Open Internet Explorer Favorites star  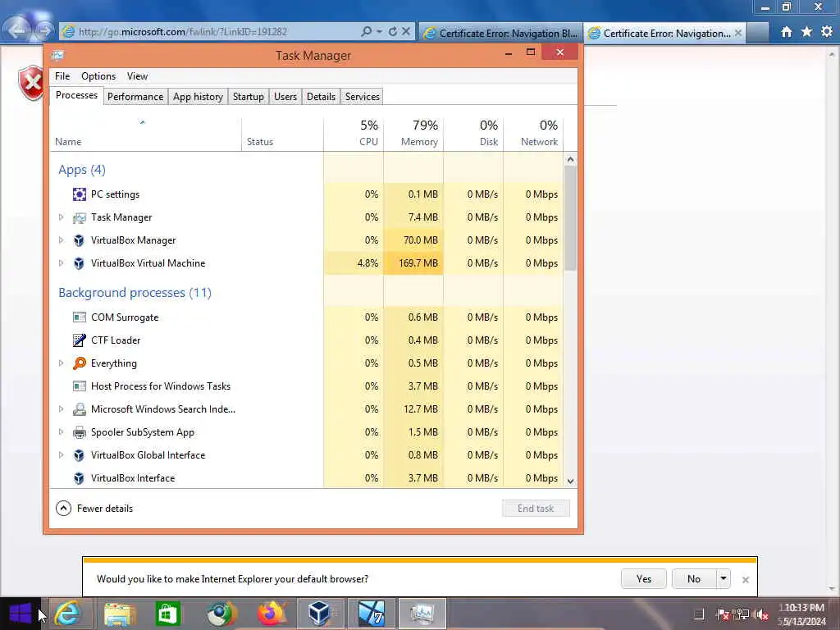click(x=807, y=32)
